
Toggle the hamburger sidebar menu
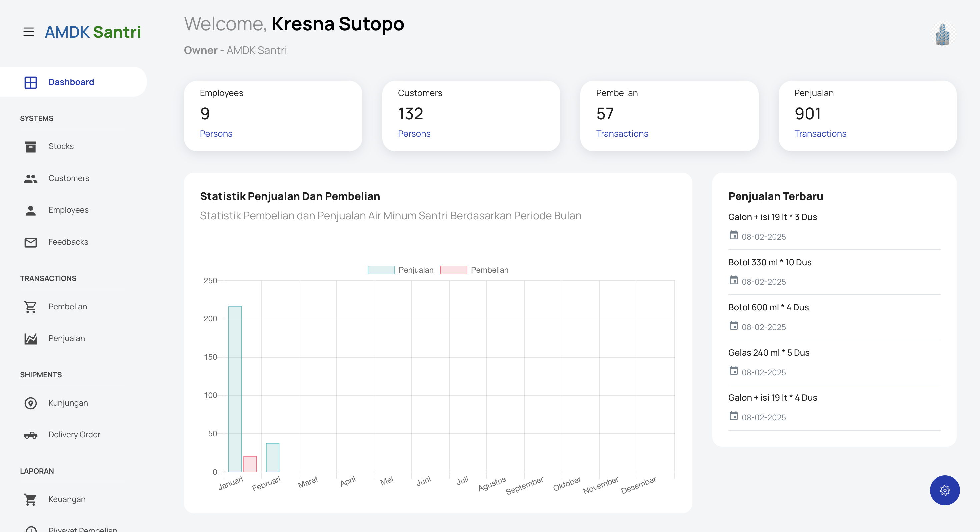pos(29,32)
